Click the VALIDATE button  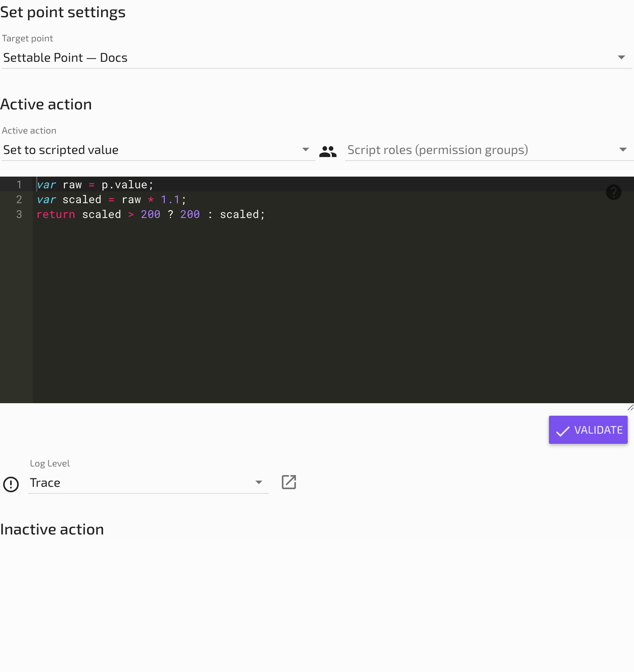tap(588, 430)
